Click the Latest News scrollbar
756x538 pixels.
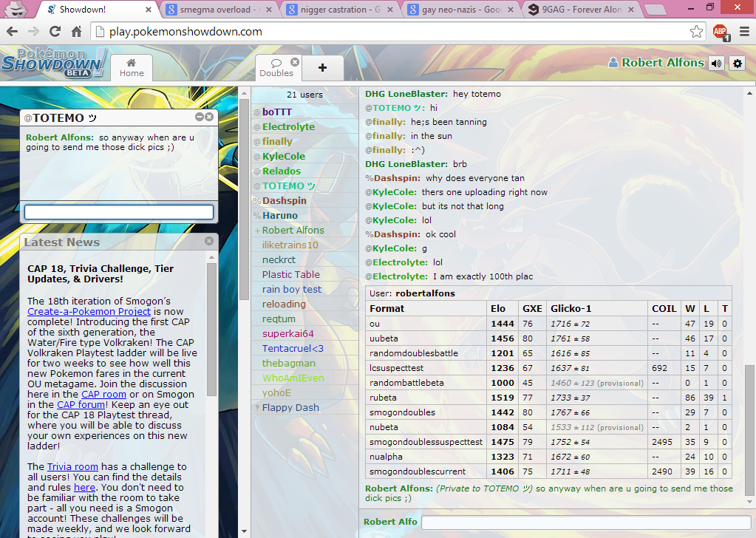point(212,333)
